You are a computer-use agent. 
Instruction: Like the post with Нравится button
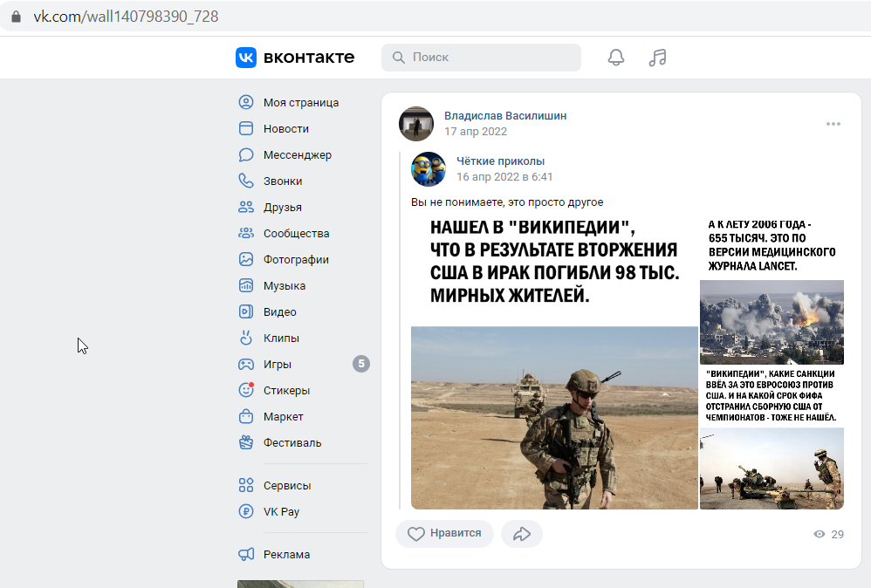click(x=444, y=534)
